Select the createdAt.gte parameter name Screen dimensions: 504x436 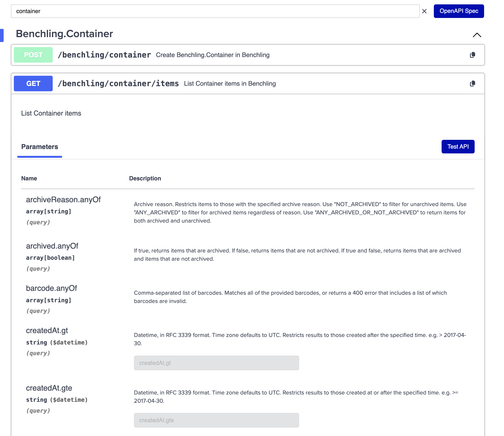tap(49, 388)
